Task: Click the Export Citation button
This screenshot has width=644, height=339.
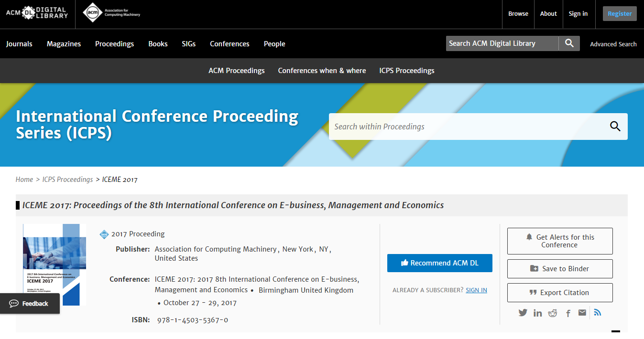Action: (560, 293)
